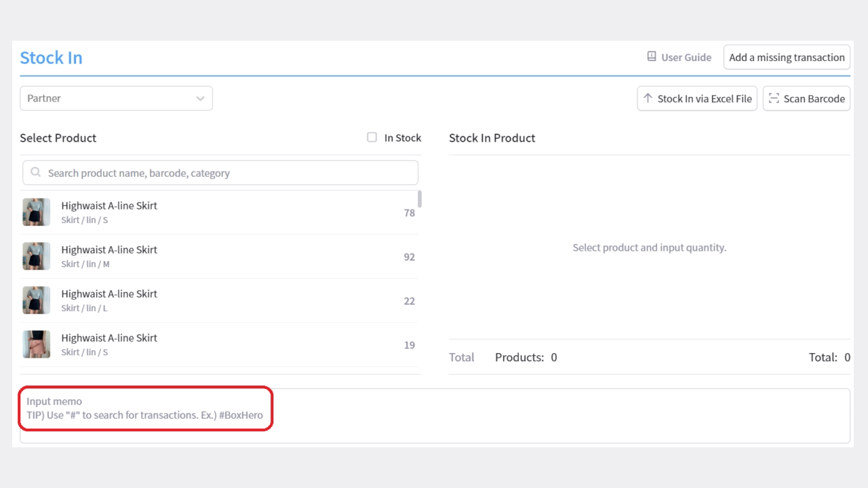
Task: Select Highwaist A-line Skirt size M row
Action: [220, 256]
